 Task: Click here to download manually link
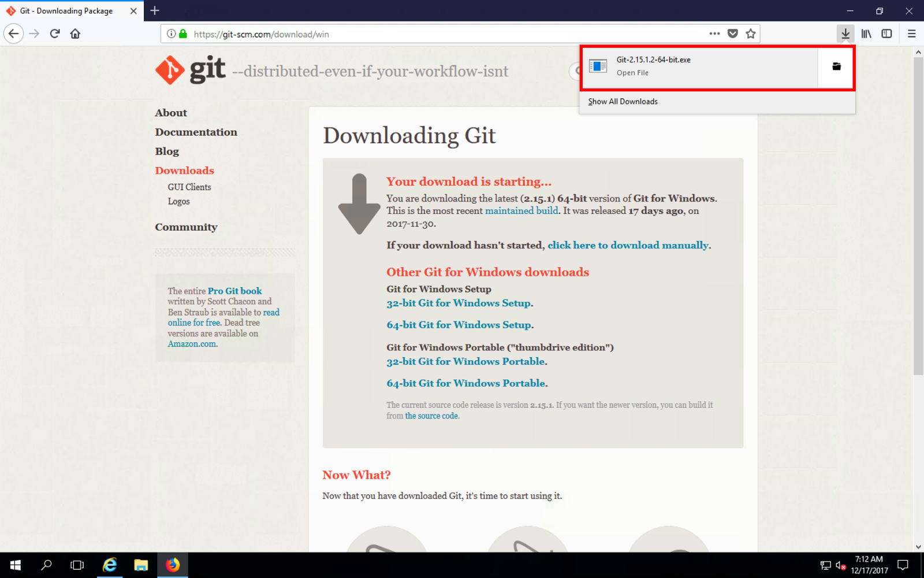pyautogui.click(x=628, y=245)
